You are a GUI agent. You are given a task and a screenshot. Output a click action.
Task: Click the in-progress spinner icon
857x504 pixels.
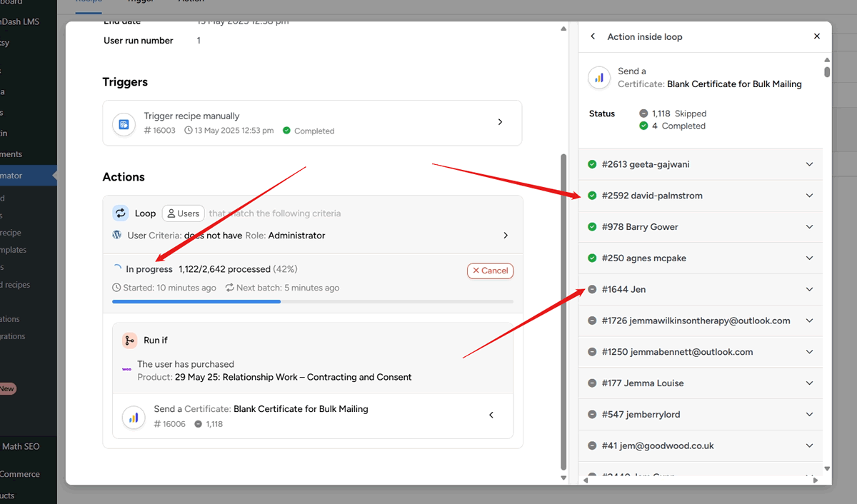tap(117, 269)
